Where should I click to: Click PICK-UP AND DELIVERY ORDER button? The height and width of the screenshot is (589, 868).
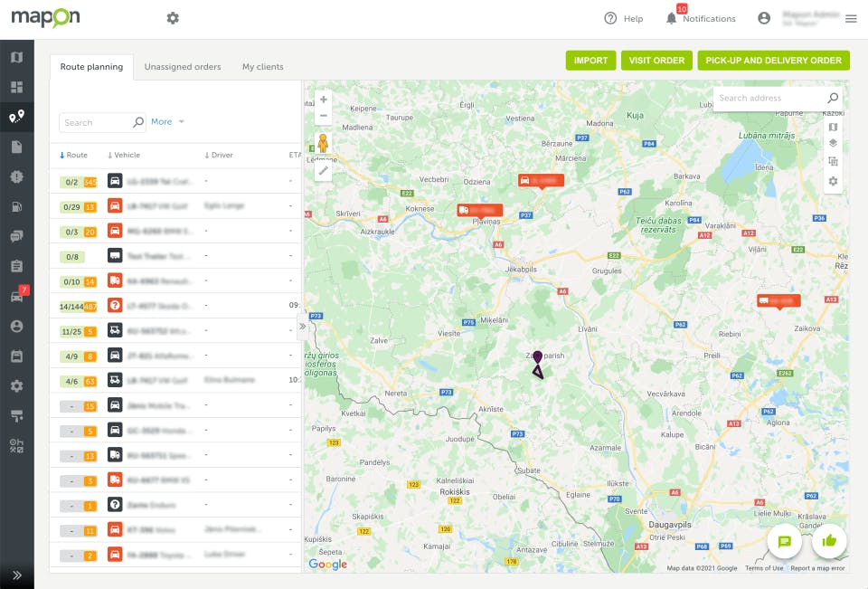pos(773,61)
